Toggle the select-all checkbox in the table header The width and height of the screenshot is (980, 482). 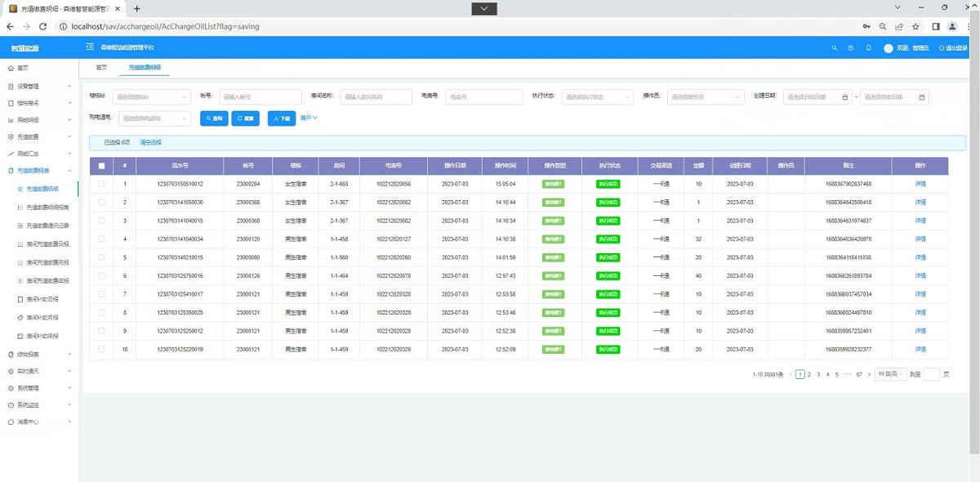101,166
